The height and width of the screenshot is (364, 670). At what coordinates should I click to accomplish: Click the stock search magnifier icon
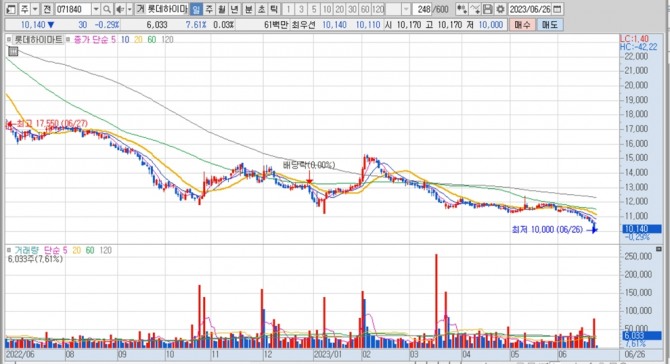(107, 9)
